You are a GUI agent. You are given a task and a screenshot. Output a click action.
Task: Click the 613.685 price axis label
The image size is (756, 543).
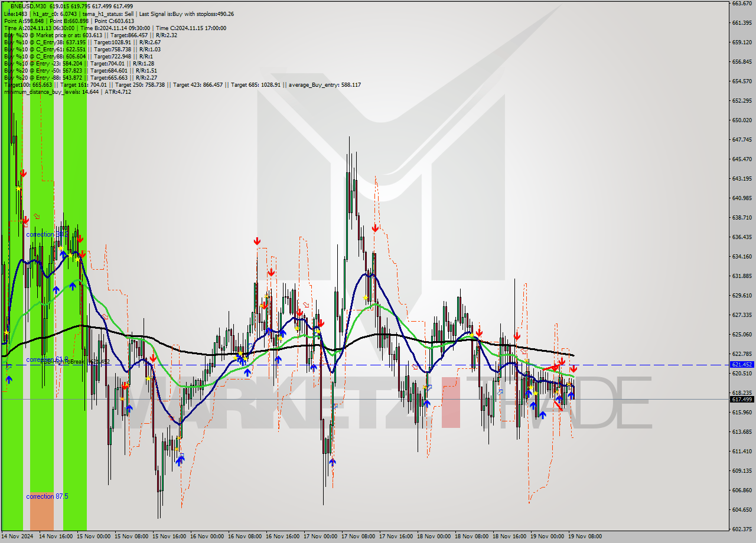(742, 431)
